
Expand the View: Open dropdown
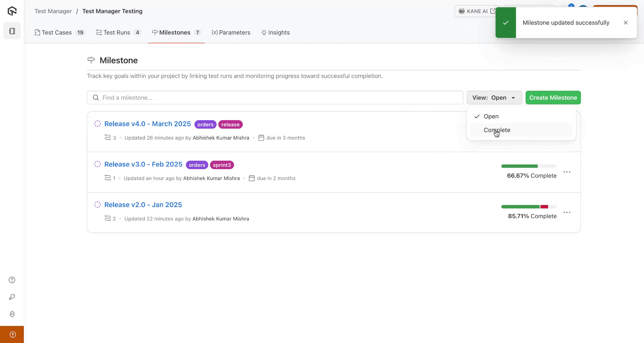point(494,98)
